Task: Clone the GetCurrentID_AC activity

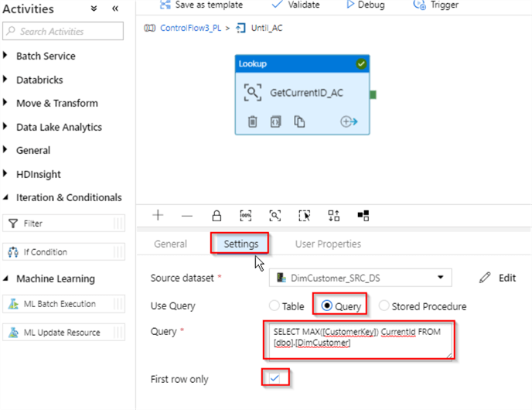Action: tap(299, 121)
